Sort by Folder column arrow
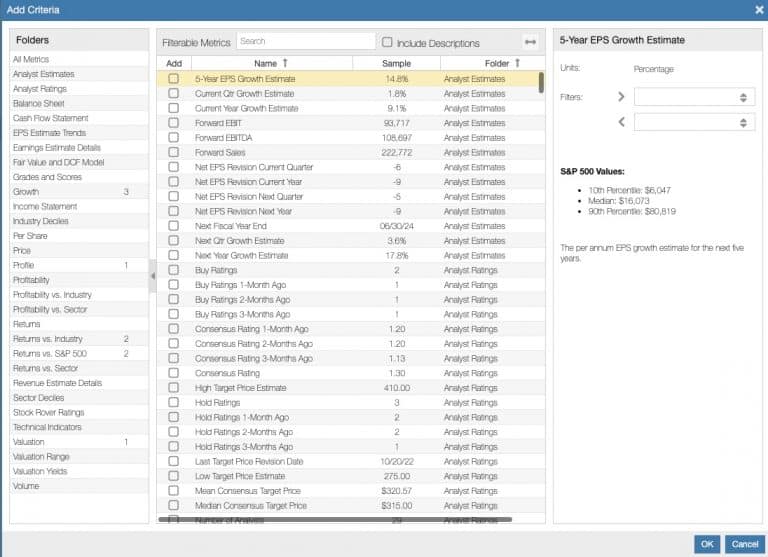This screenshot has width=768, height=557. point(517,63)
